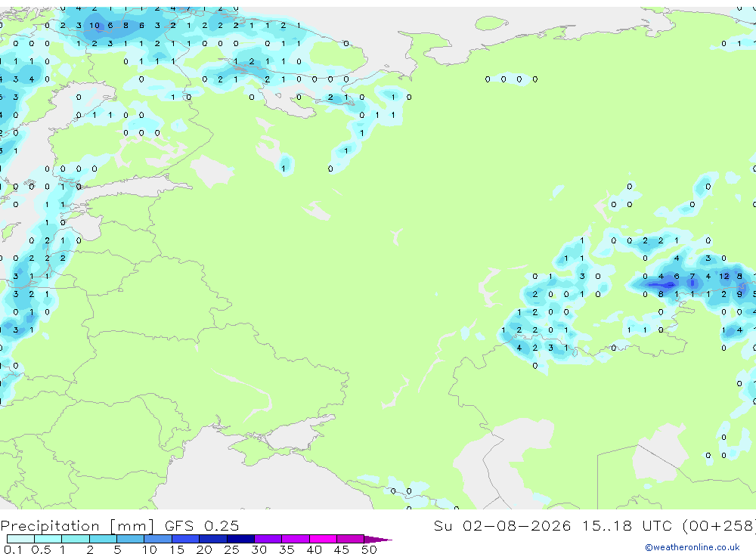Viewport: 756px width, 554px height.
Task: Click the "50" tick label under the color scale
Action: (369, 549)
